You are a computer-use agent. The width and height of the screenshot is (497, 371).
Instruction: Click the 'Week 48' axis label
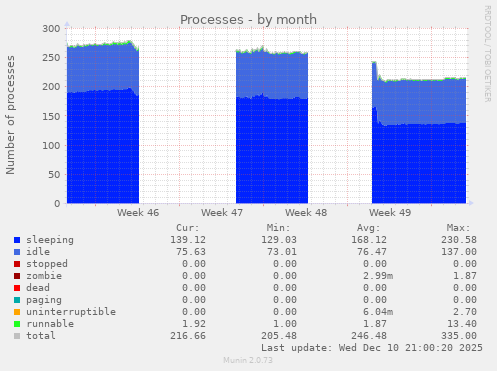[x=306, y=213]
